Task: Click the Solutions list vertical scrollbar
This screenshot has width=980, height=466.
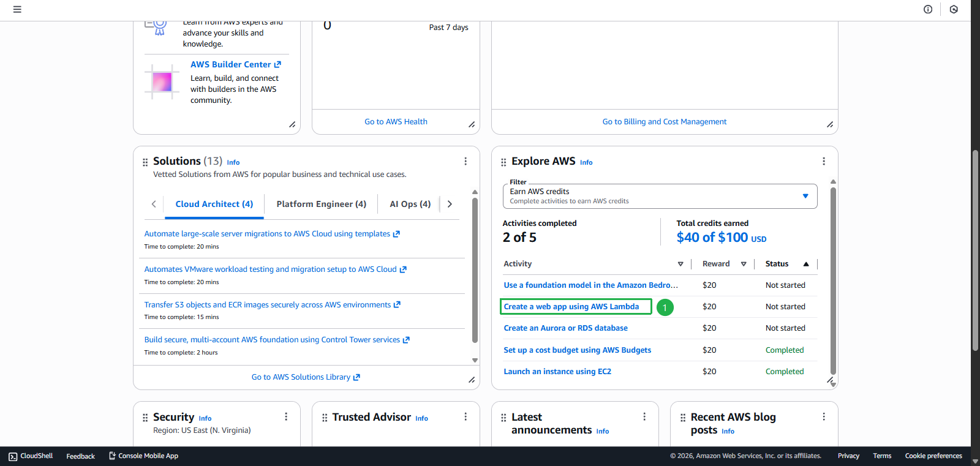Action: (x=475, y=269)
